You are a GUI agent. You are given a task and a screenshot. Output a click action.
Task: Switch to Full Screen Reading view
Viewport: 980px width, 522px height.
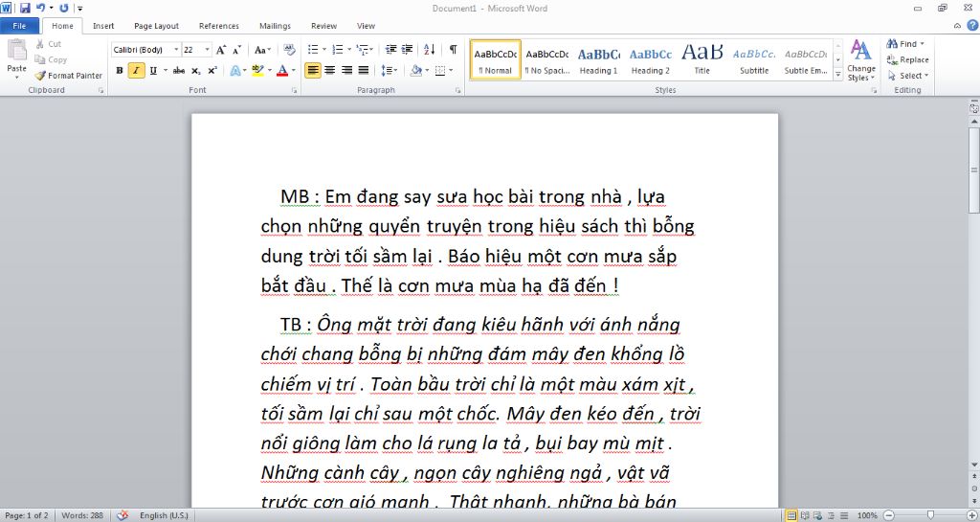tap(805, 515)
